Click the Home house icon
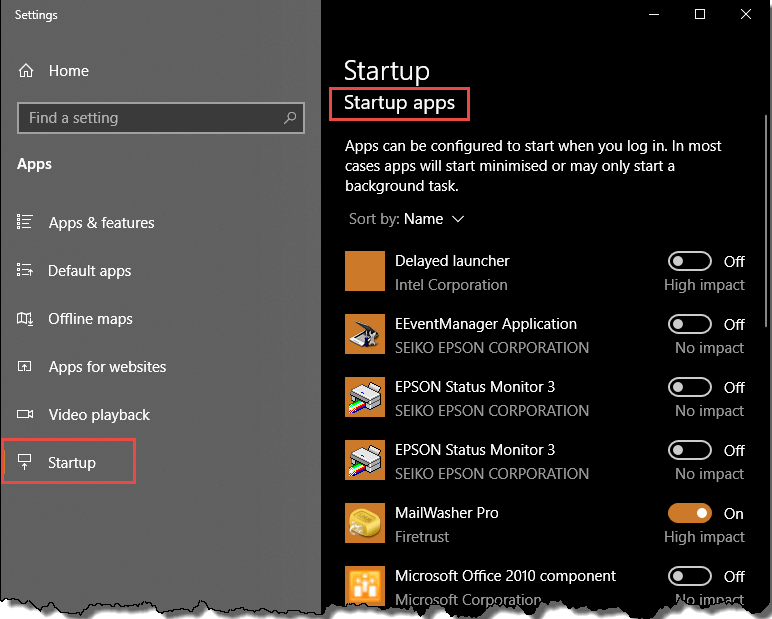The width and height of the screenshot is (772, 619). [x=26, y=71]
